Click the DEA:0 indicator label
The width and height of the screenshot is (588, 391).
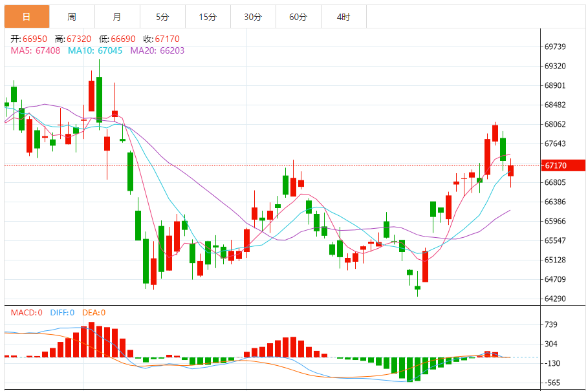(x=94, y=313)
